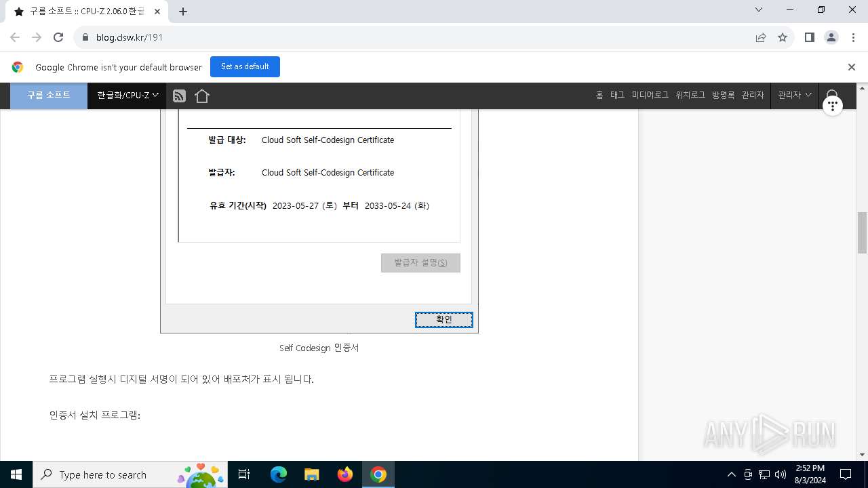Go forward in browser history
This screenshot has width=868, height=488.
(x=37, y=37)
